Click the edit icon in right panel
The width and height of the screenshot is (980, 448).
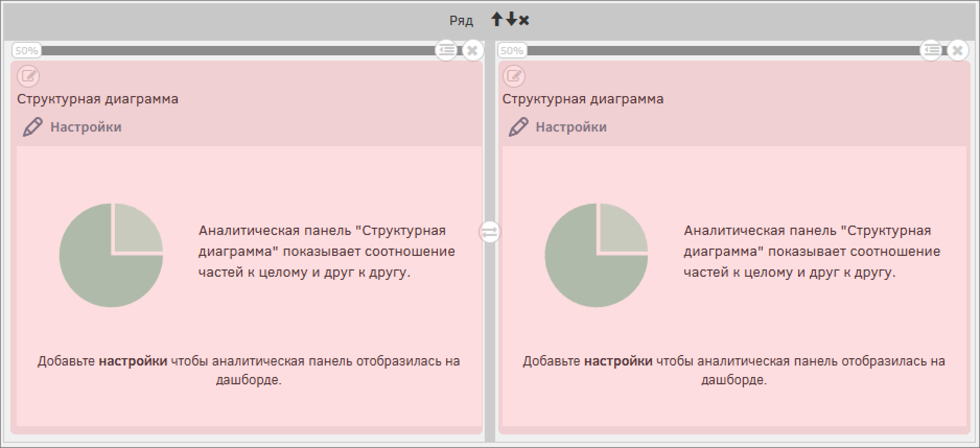tap(514, 76)
